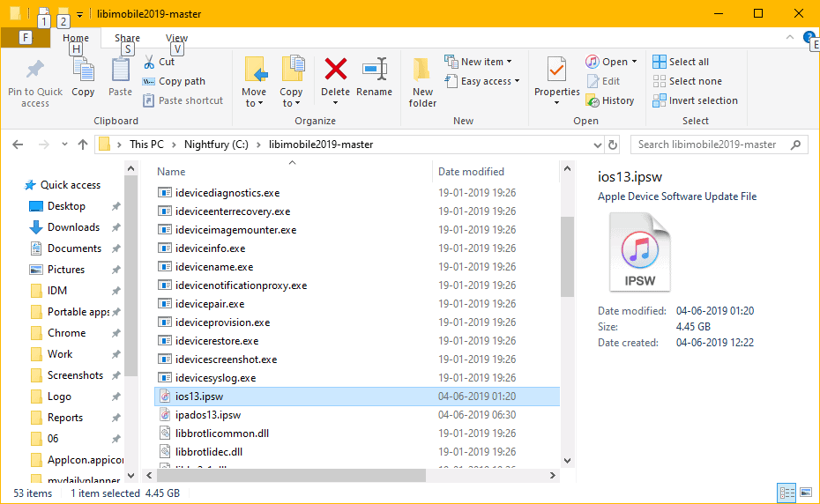Click the red Delete icon

(335, 69)
